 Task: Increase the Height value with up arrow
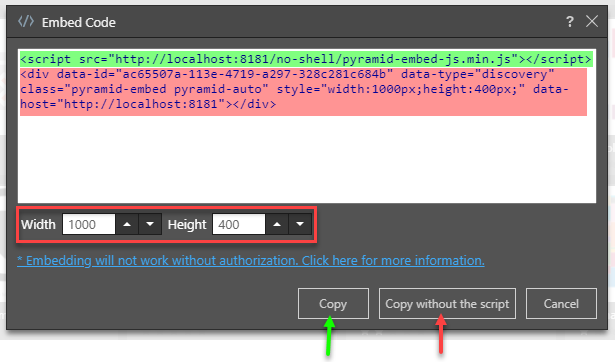tap(277, 224)
